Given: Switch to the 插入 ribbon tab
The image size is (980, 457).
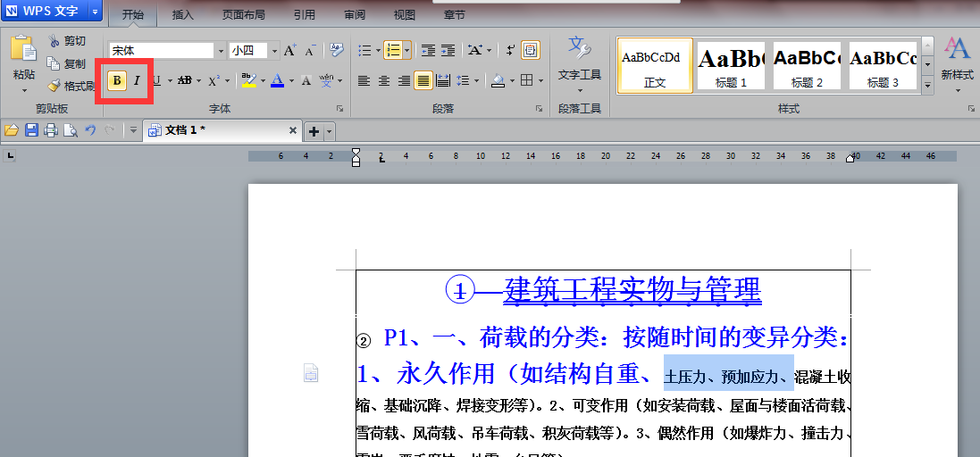Looking at the screenshot, I should coord(183,15).
